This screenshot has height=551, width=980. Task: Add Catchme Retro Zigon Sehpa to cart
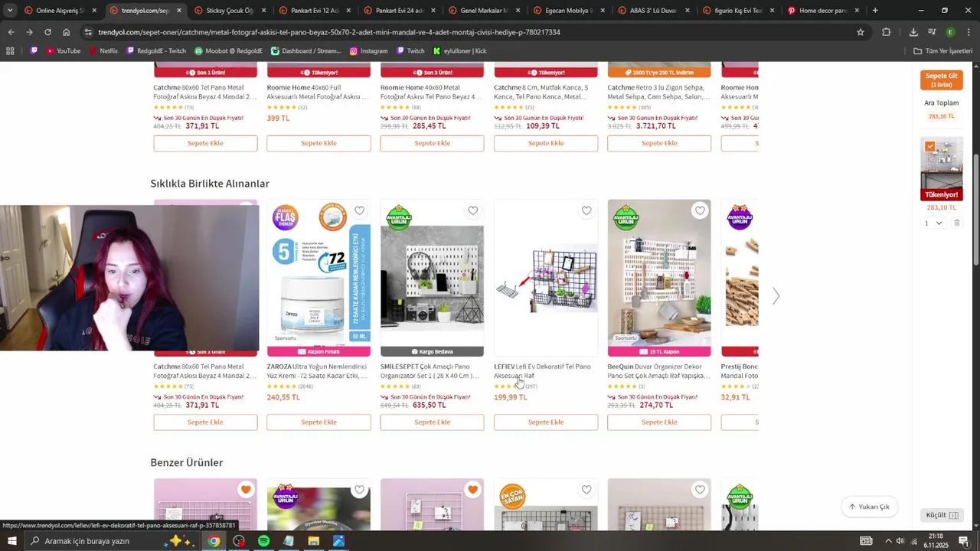pos(659,143)
